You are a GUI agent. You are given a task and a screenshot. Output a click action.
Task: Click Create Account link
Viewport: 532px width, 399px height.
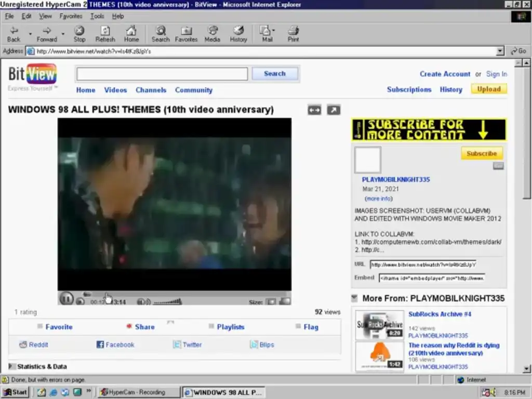pyautogui.click(x=445, y=74)
